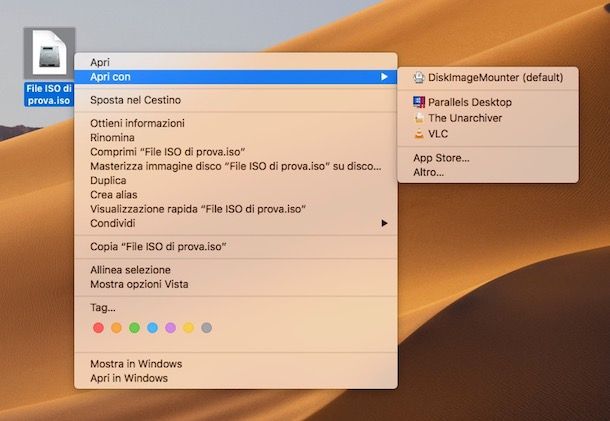
Task: Open Mostra opzioni Vista
Action: 236,284
